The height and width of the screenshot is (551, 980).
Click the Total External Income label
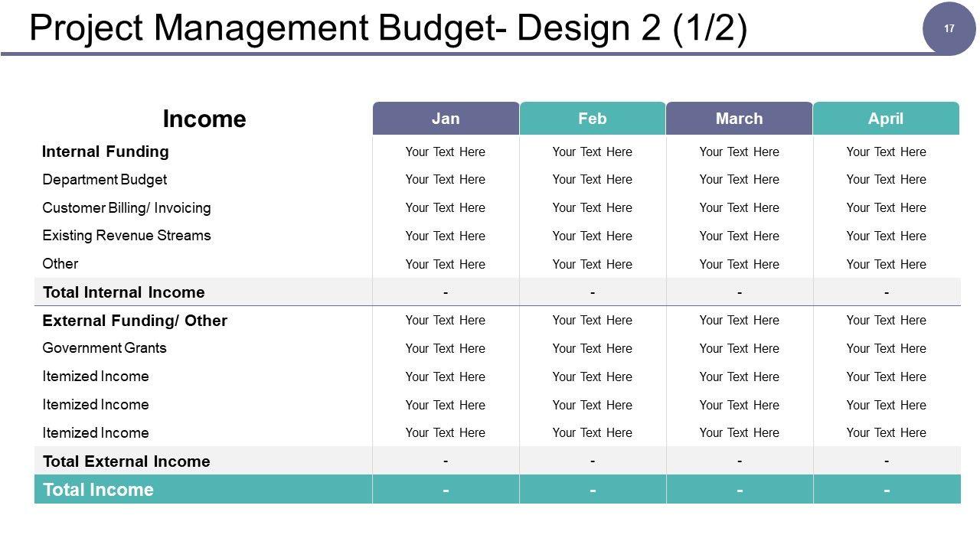(126, 461)
